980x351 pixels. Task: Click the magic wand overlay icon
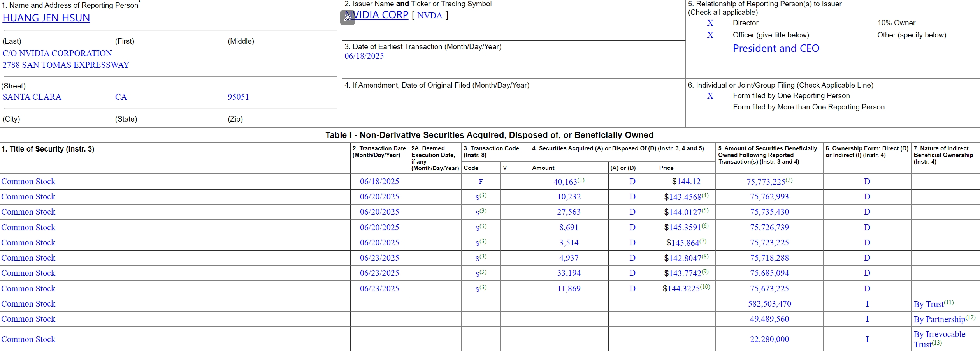click(348, 18)
